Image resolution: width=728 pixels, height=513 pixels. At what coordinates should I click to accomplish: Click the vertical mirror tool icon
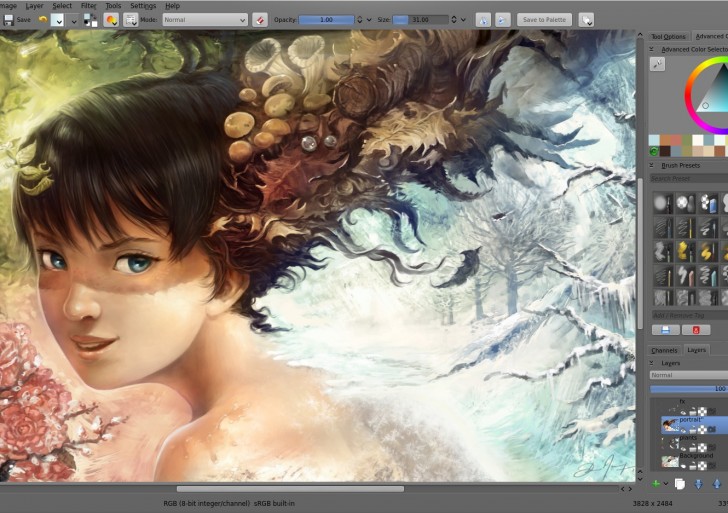pyautogui.click(x=502, y=19)
